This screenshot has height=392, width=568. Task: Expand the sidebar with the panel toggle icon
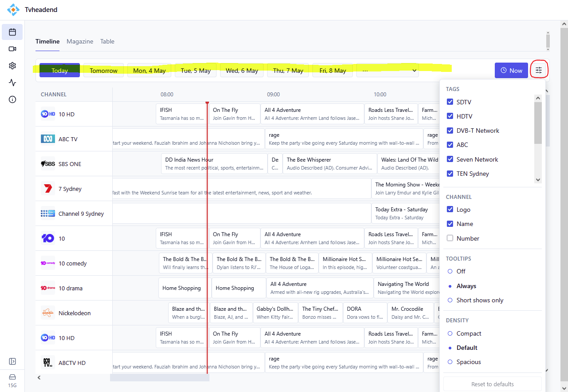pyautogui.click(x=12, y=361)
